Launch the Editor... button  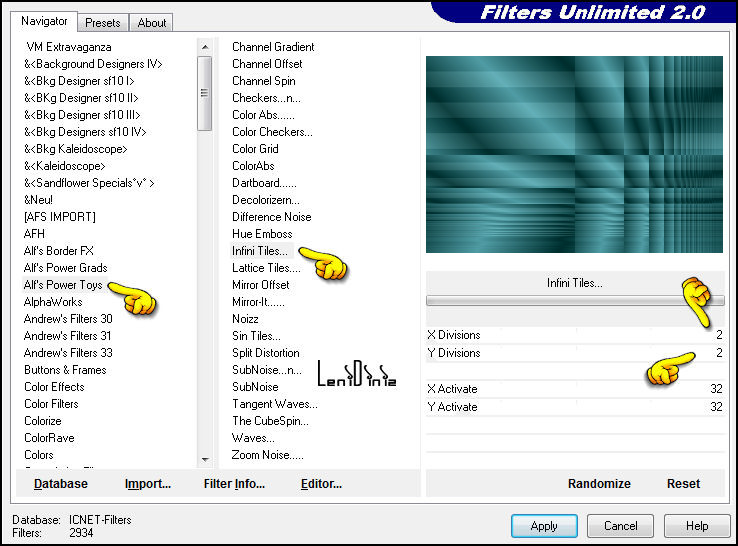(321, 483)
